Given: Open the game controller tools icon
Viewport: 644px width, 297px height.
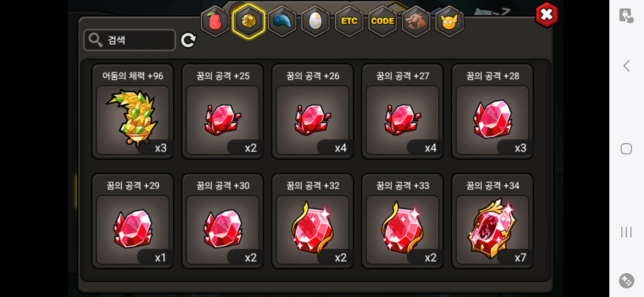Looking at the screenshot, I should 627,281.
